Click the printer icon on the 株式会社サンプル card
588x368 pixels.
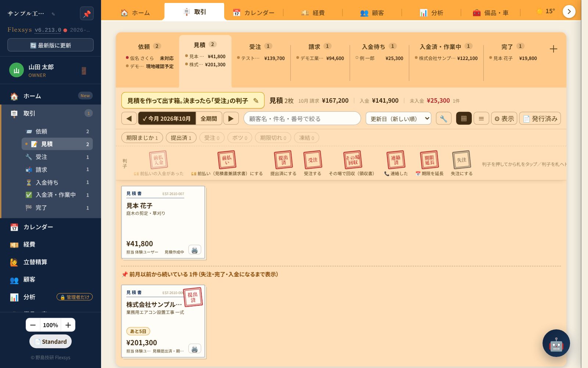tap(195, 349)
